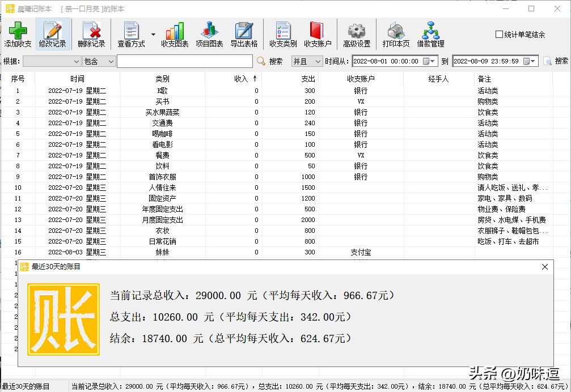
Task: Select the 买水果蔬菜 row
Action: (x=277, y=112)
